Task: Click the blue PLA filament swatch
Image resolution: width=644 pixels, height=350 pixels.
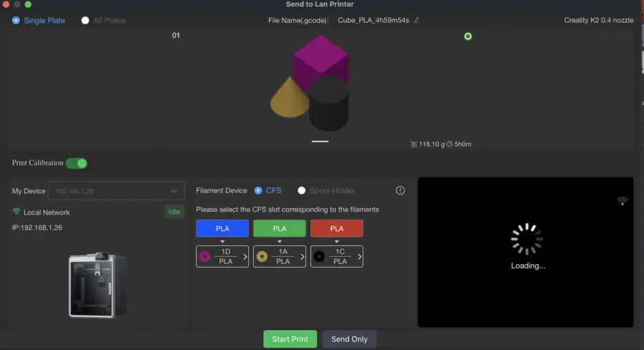Action: click(223, 228)
